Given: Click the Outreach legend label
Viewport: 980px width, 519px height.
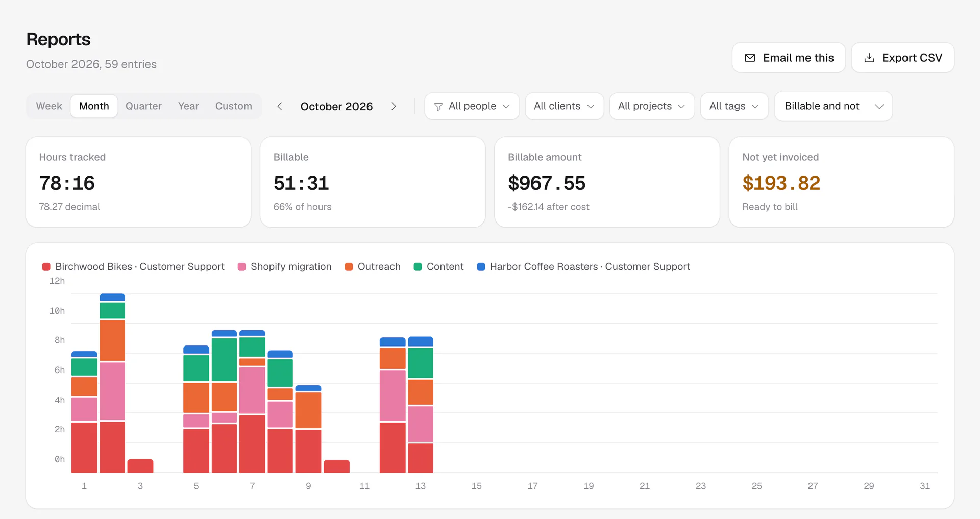Looking at the screenshot, I should point(379,267).
